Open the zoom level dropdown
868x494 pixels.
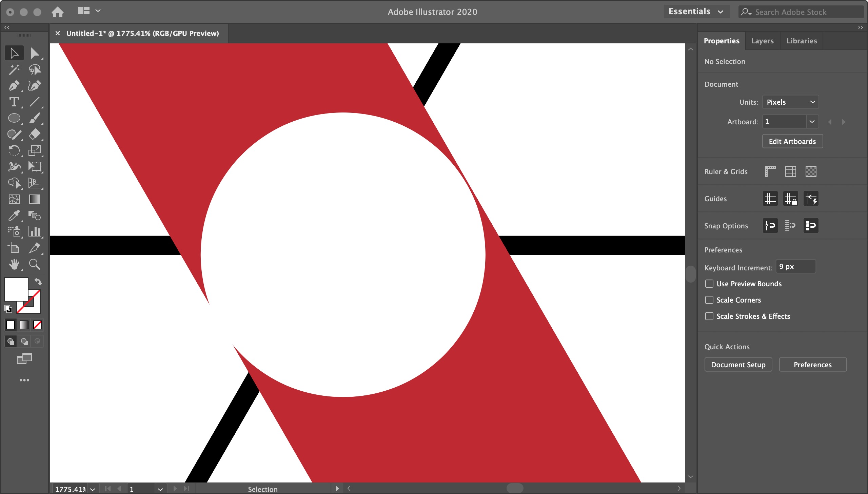point(92,489)
